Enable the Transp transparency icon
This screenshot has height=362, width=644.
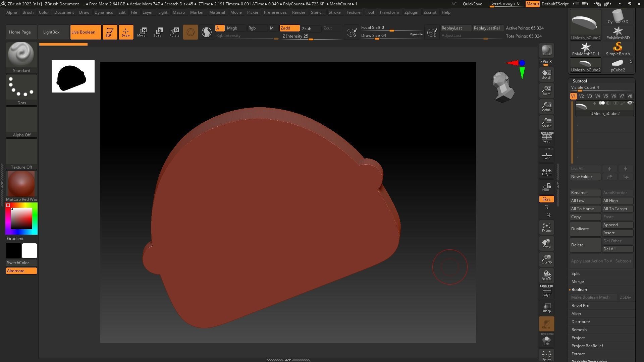546,308
